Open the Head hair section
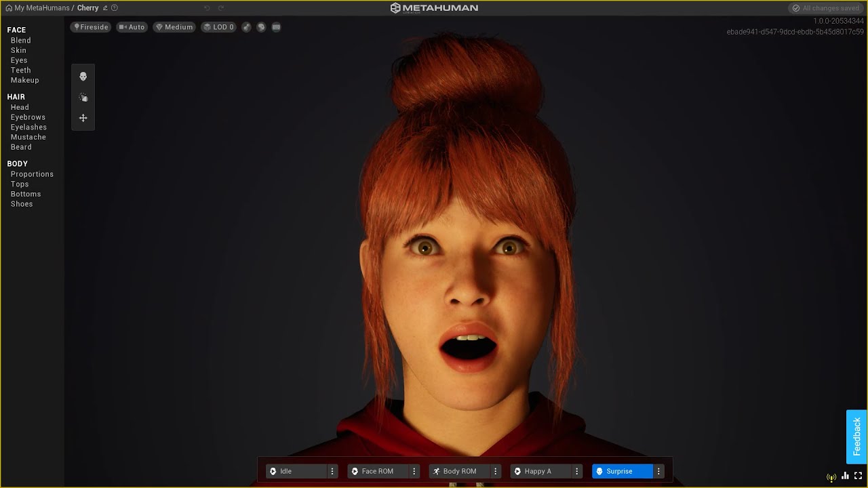868x488 pixels. click(20, 107)
